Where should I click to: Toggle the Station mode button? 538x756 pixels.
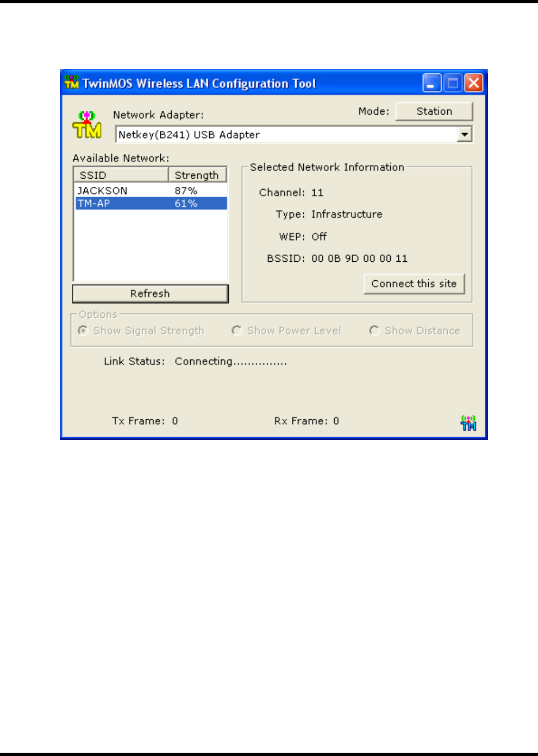(434, 111)
